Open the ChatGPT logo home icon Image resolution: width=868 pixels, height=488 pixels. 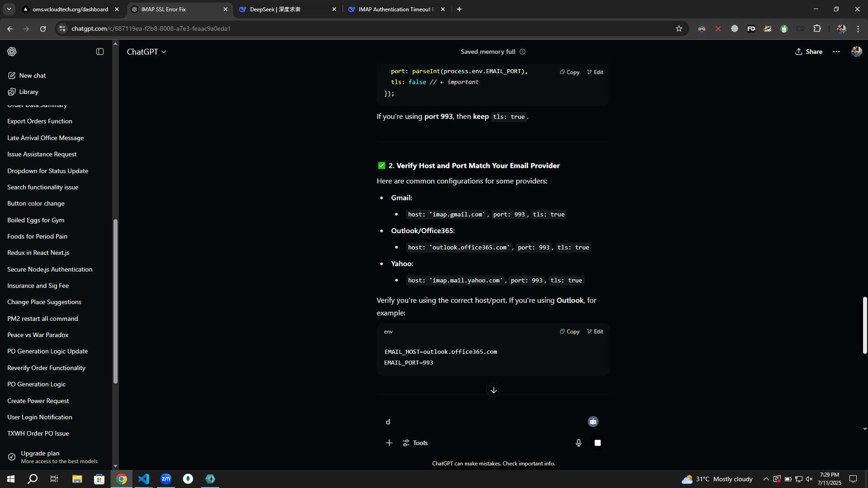(12, 52)
